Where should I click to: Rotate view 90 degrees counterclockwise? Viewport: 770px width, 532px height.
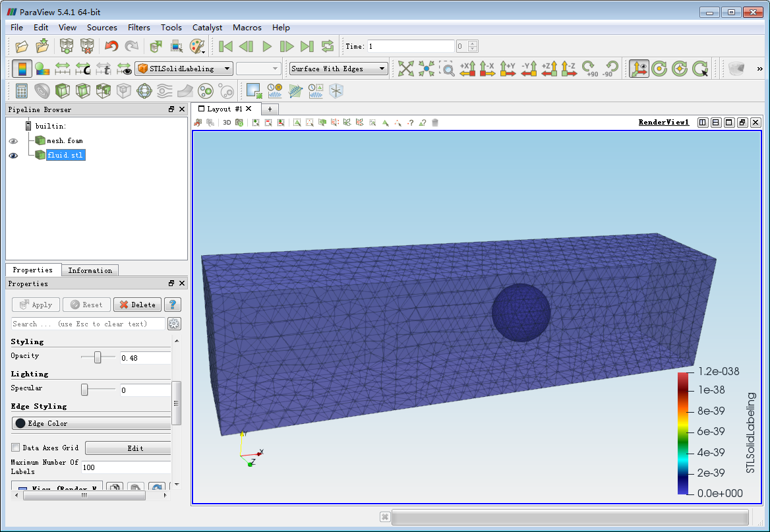[x=610, y=69]
